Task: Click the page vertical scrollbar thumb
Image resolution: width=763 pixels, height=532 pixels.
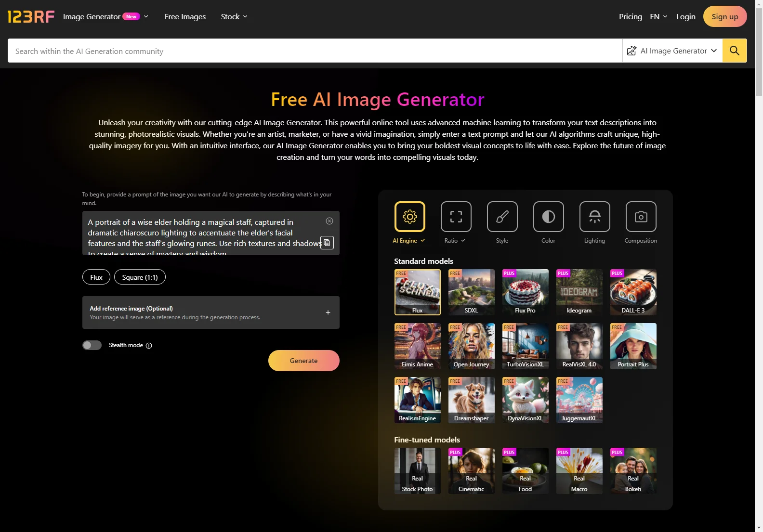Action: point(759,52)
